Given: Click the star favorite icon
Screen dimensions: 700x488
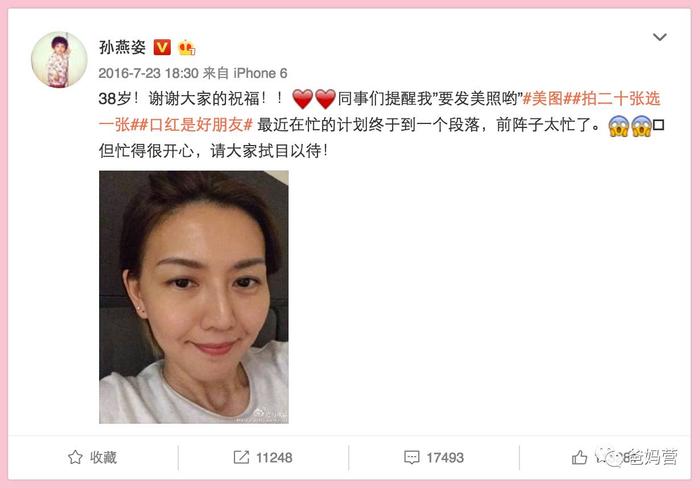Looking at the screenshot, I should (75, 457).
